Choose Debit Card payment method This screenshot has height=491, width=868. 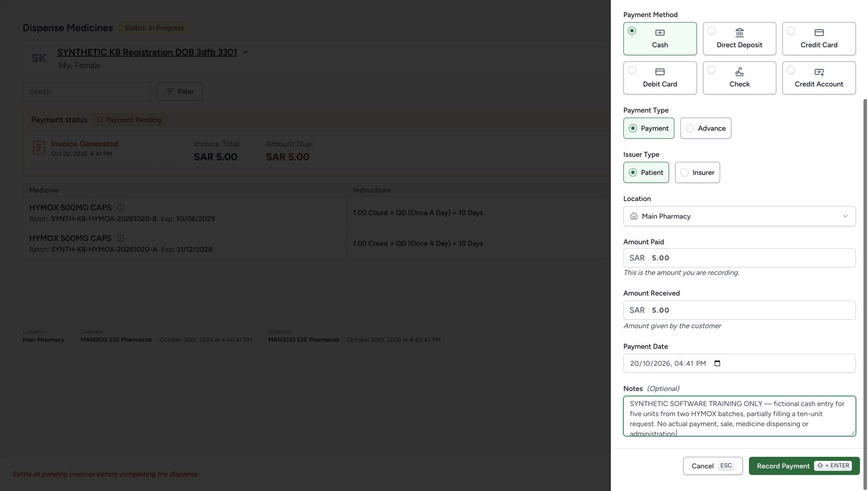tap(660, 78)
